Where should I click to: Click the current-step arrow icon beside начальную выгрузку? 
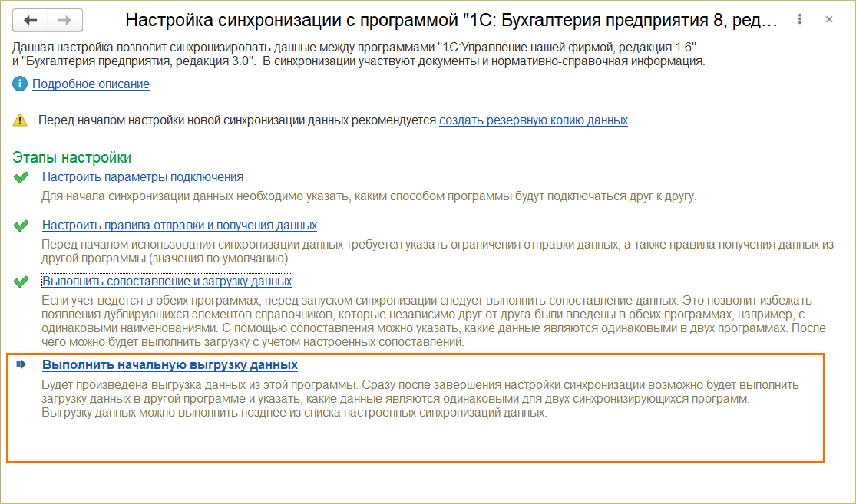tap(21, 365)
